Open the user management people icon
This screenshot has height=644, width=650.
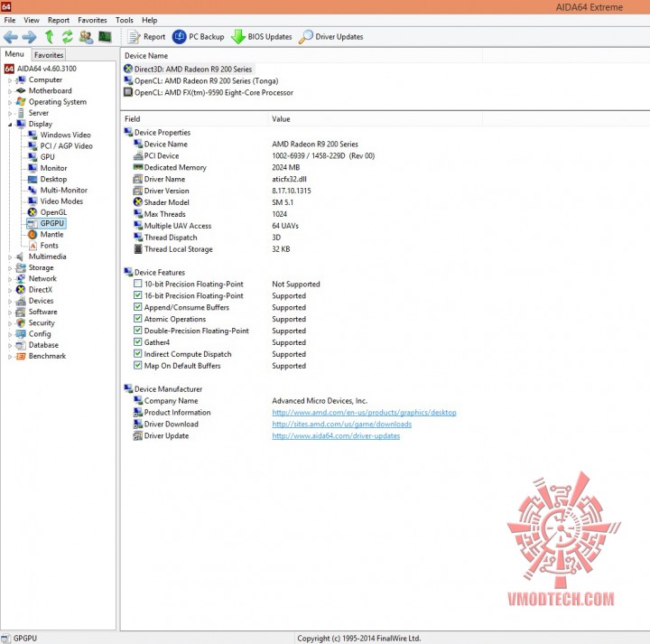tap(86, 37)
